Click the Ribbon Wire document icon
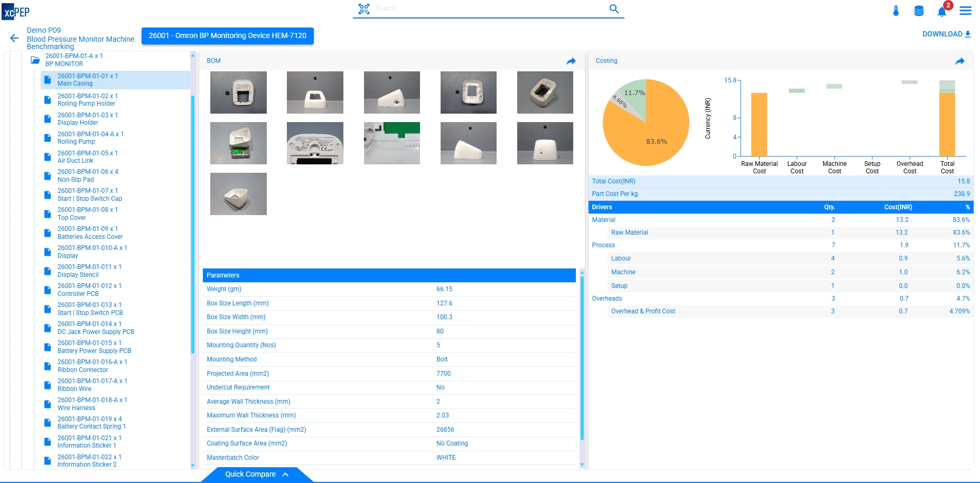This screenshot has width=980, height=483. click(x=48, y=385)
